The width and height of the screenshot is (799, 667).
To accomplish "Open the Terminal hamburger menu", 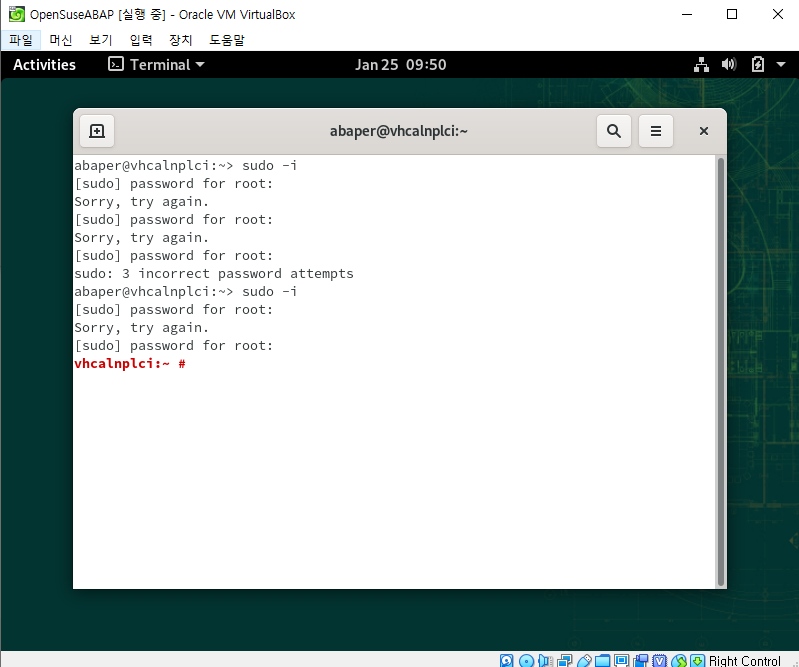I will pyautogui.click(x=656, y=131).
